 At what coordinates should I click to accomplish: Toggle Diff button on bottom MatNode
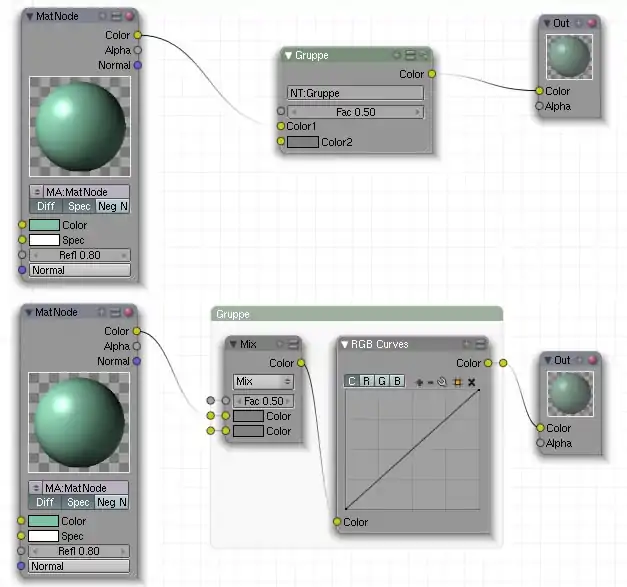coord(45,502)
